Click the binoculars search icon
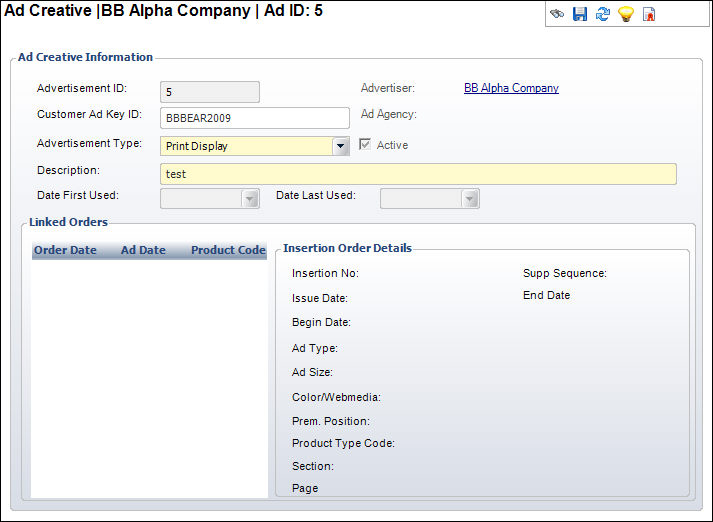The image size is (713, 522). click(x=557, y=15)
